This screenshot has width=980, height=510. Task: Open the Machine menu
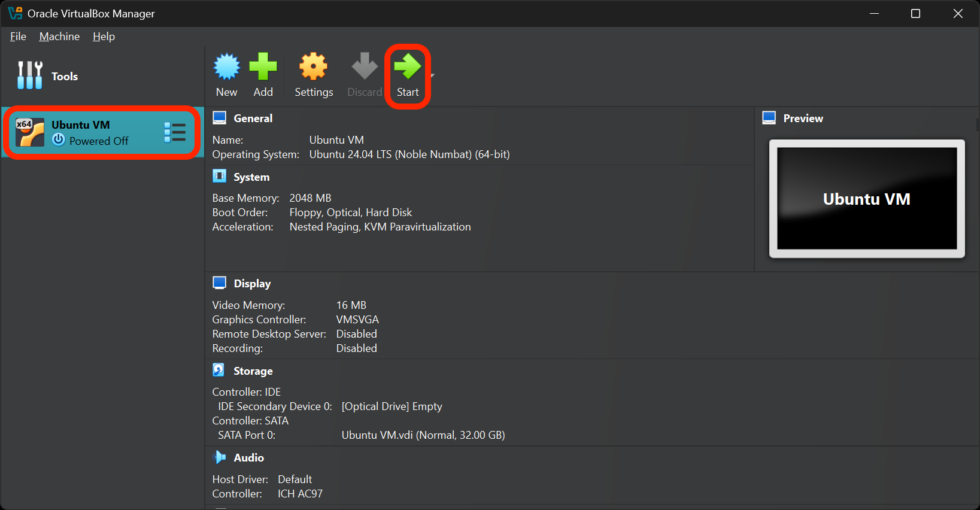59,37
